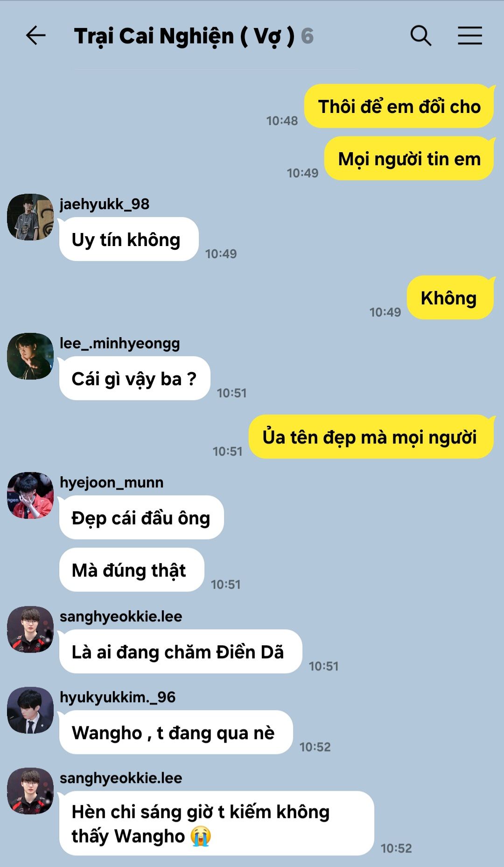Viewport: 504px width, 867px height.
Task: Open hyukyukkim._96's profile picture
Action: [x=30, y=710]
